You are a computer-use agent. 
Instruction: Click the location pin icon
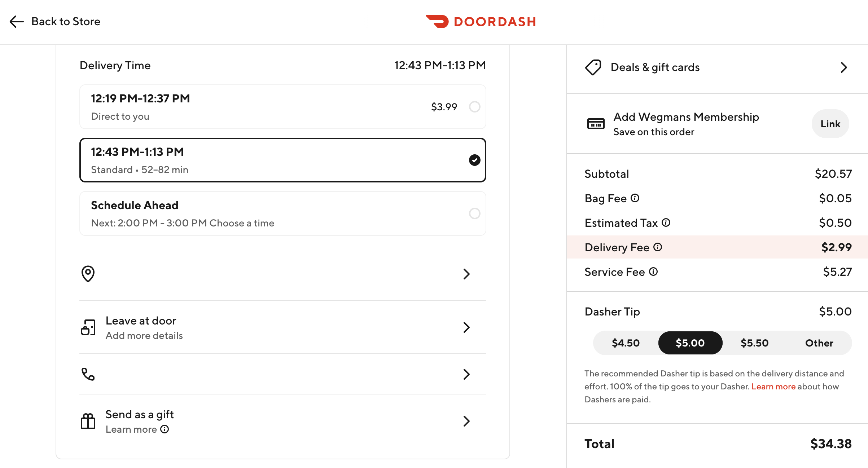click(88, 274)
